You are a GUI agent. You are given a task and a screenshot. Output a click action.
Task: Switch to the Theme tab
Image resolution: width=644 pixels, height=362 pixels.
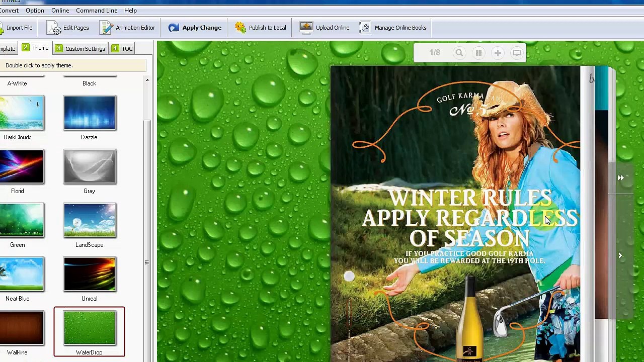click(x=35, y=48)
